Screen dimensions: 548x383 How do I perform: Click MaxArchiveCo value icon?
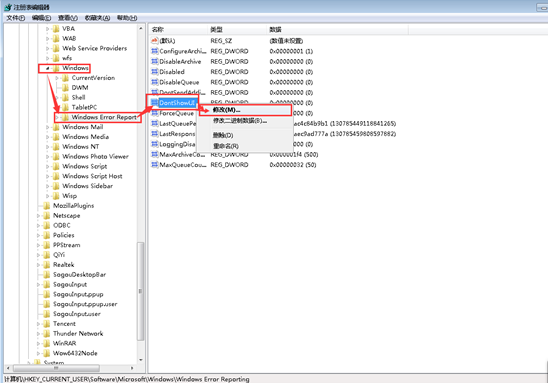[x=154, y=154]
